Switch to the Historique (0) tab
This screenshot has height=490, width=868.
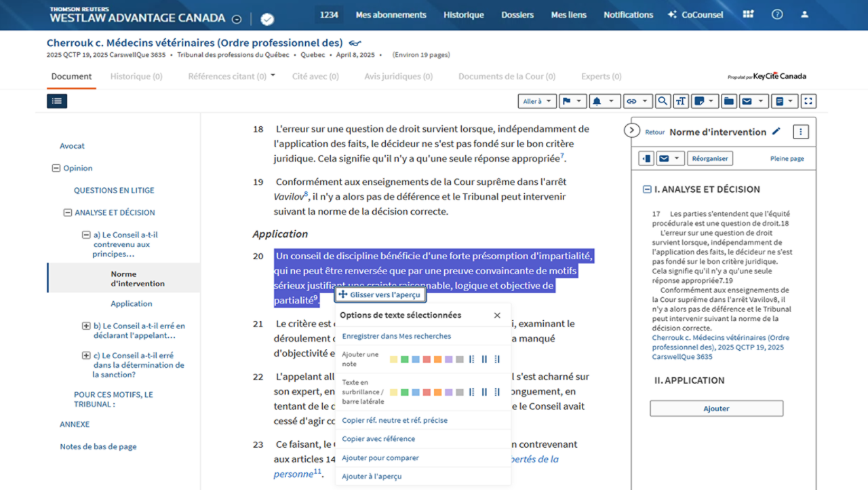pyautogui.click(x=136, y=77)
